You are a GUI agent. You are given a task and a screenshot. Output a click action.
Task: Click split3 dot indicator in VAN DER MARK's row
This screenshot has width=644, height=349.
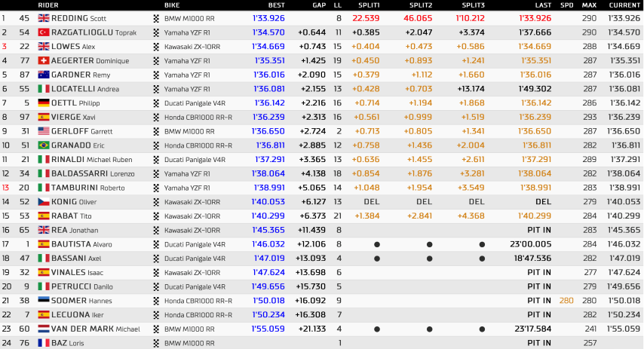[482, 329]
